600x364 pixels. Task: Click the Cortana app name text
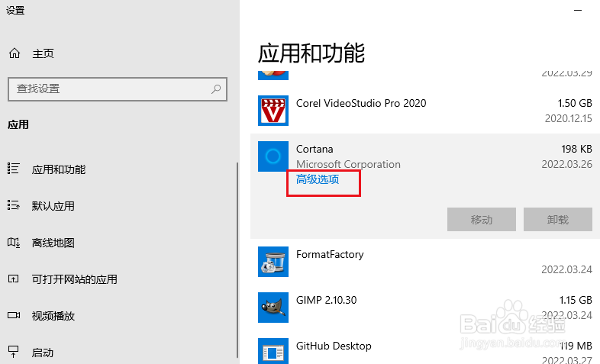pyautogui.click(x=315, y=149)
